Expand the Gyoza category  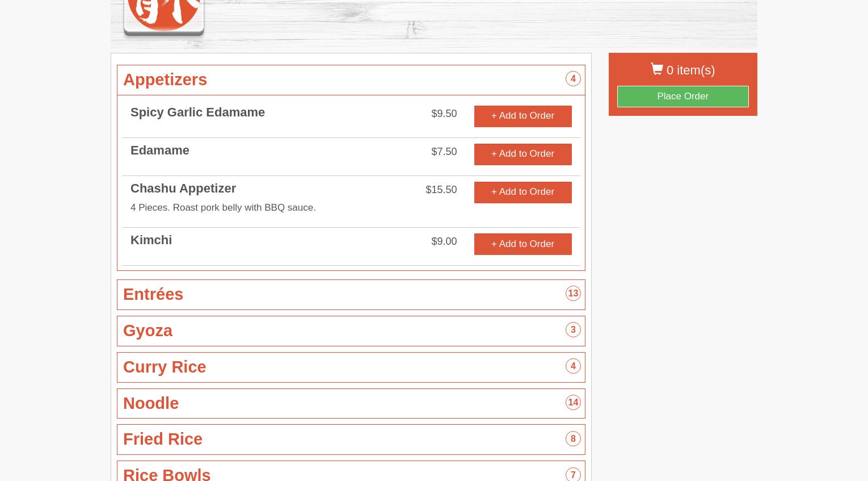coord(351,331)
